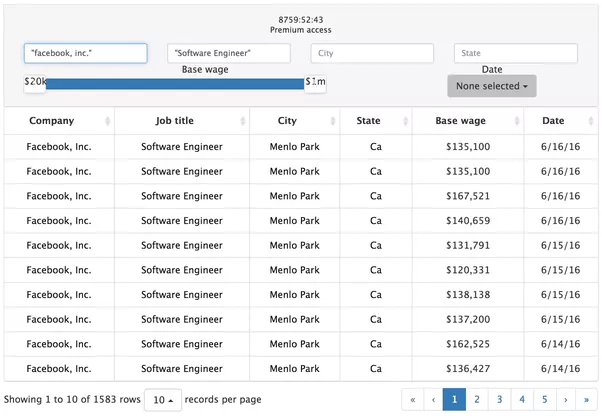
Task: Click Menlo Park in the $162,525 row
Action: (x=294, y=344)
